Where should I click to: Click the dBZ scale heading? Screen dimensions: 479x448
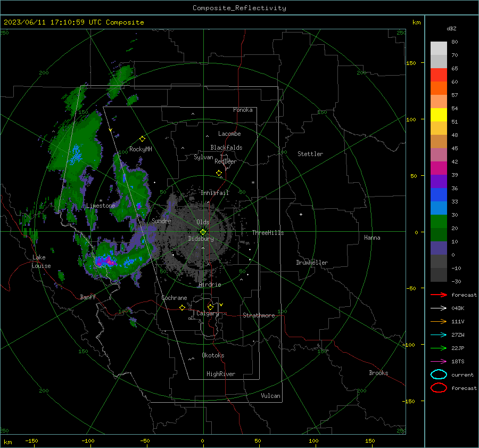[x=451, y=28]
